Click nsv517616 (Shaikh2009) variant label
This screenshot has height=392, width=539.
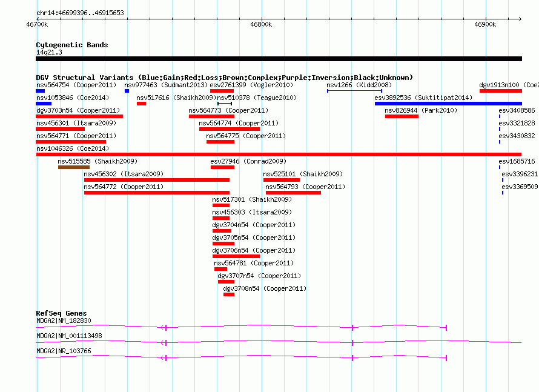176,98
